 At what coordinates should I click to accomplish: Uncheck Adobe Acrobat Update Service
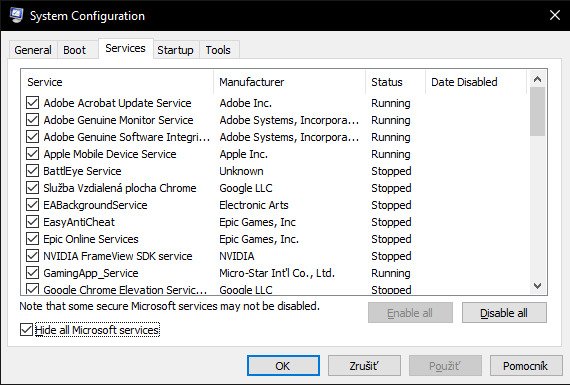click(x=32, y=103)
